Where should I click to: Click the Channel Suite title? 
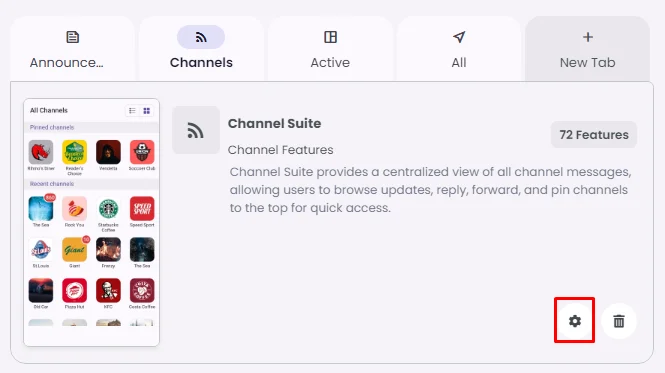(274, 123)
